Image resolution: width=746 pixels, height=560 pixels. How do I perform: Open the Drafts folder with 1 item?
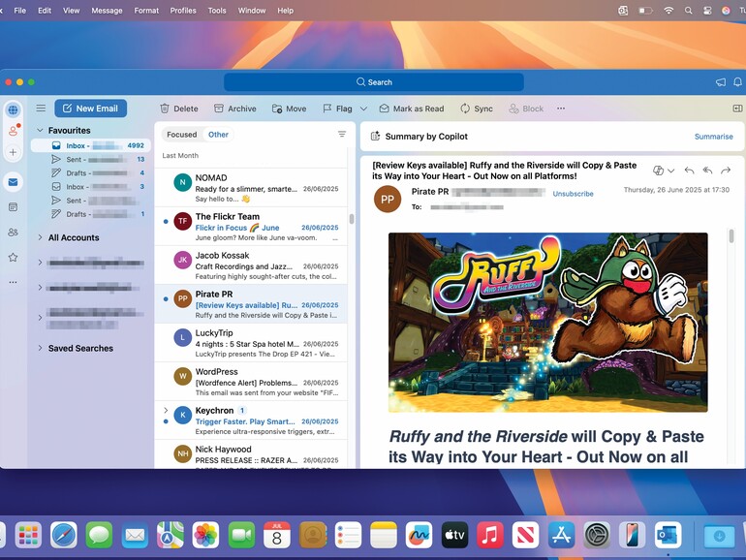(91, 214)
